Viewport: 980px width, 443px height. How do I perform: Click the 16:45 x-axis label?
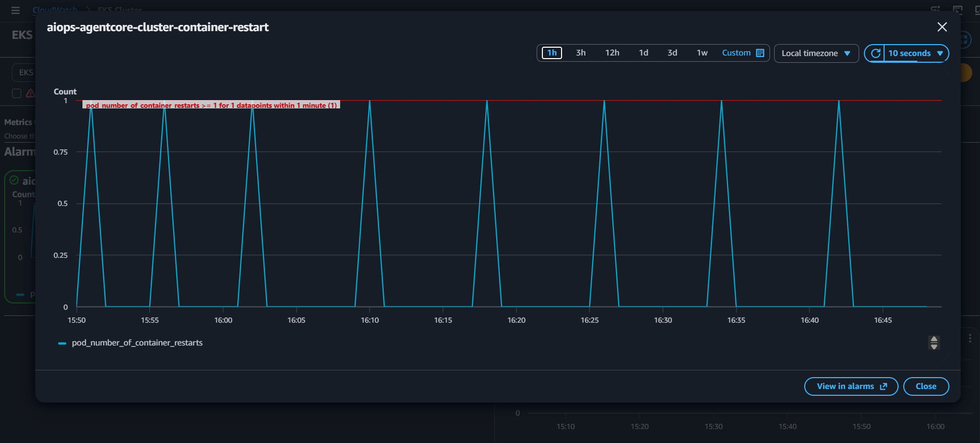[x=883, y=320]
